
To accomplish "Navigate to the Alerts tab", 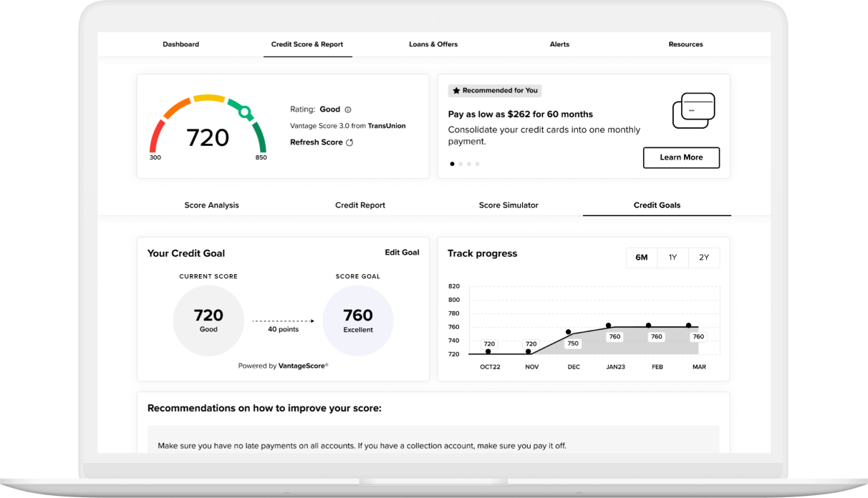I will pos(559,44).
